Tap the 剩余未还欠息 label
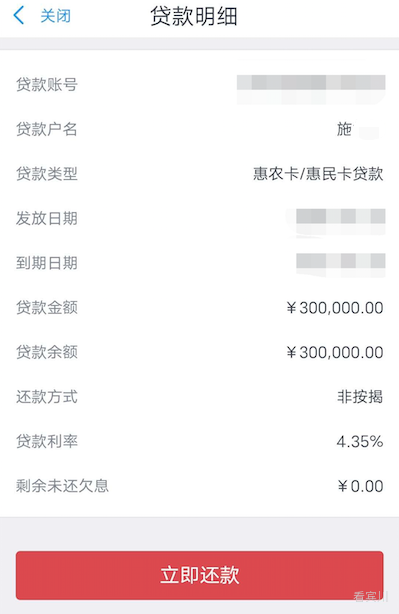Viewport: 399px width, 614px height. [x=62, y=486]
